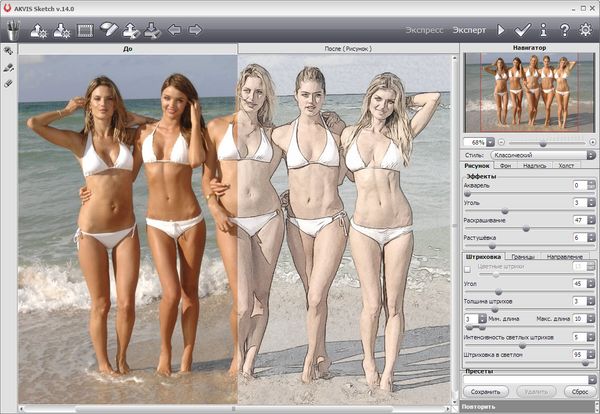Click the save image icon in toolbar
600x414 pixels.
61,30
